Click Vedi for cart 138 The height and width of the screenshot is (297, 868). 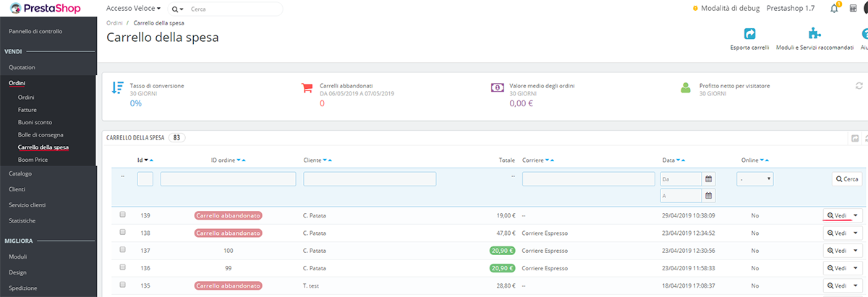tap(837, 233)
